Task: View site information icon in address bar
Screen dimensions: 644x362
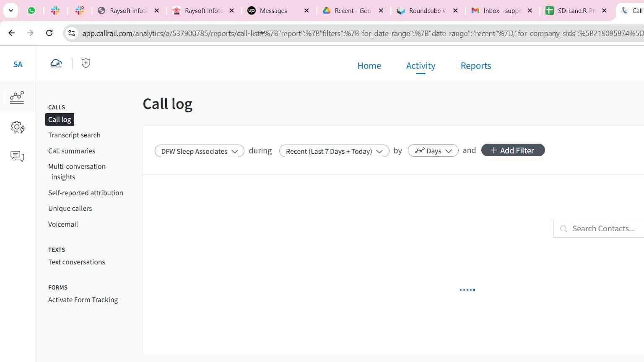Action: (72, 33)
